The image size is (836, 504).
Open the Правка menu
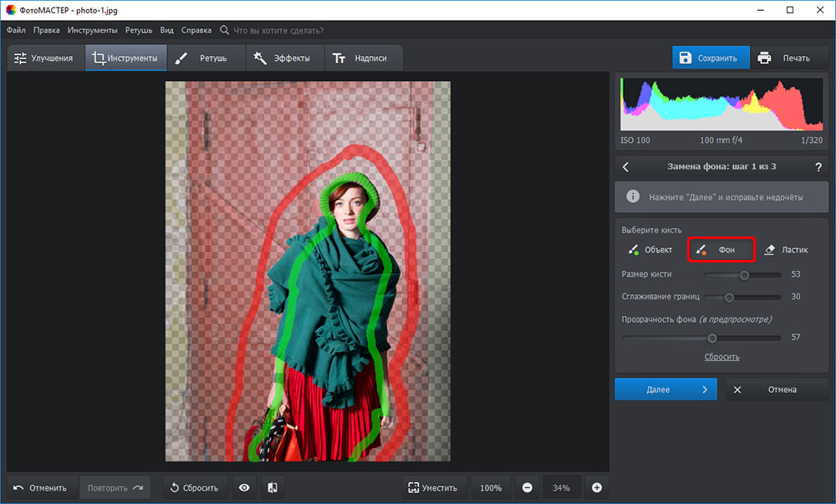click(x=46, y=30)
